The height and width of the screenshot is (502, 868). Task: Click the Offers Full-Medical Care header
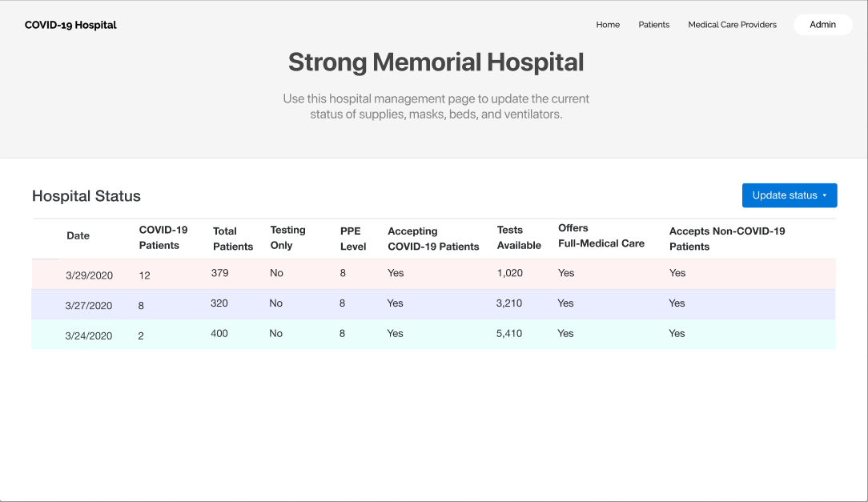click(601, 235)
